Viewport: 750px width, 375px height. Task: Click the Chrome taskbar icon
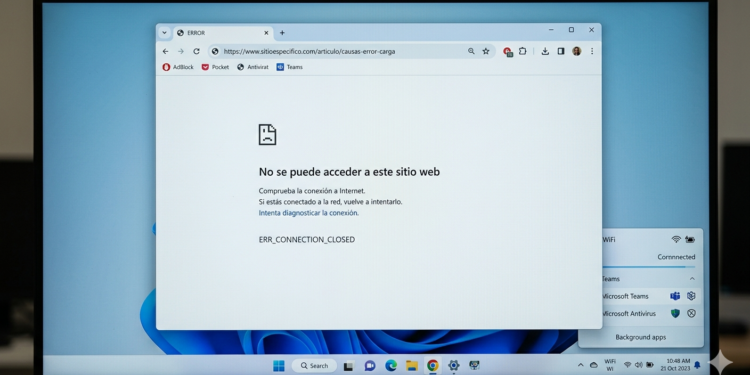[x=433, y=366]
